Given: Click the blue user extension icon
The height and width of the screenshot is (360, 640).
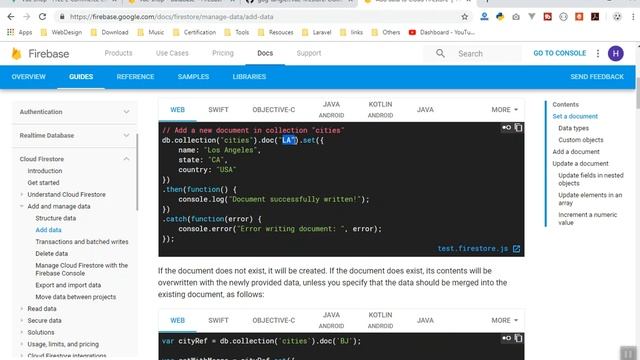Looking at the screenshot, I should click(484, 17).
